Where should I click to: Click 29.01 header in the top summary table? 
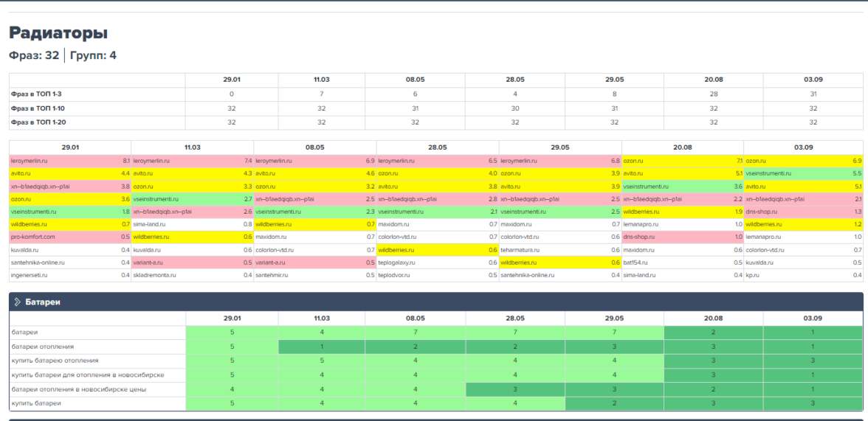[232, 80]
